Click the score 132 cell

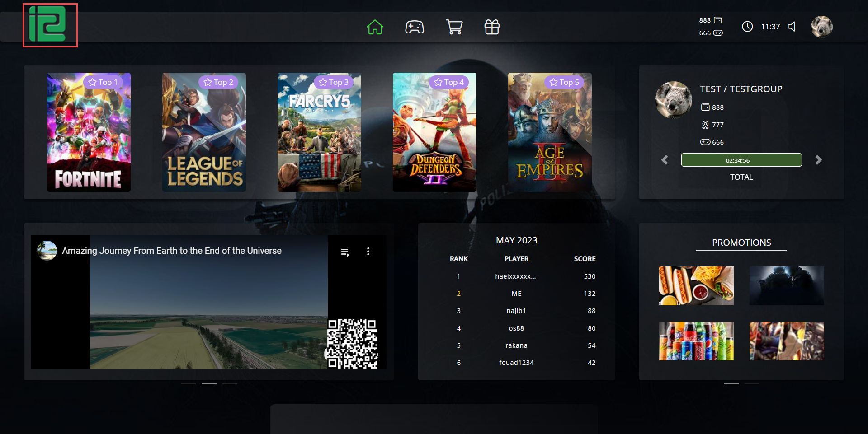590,294
